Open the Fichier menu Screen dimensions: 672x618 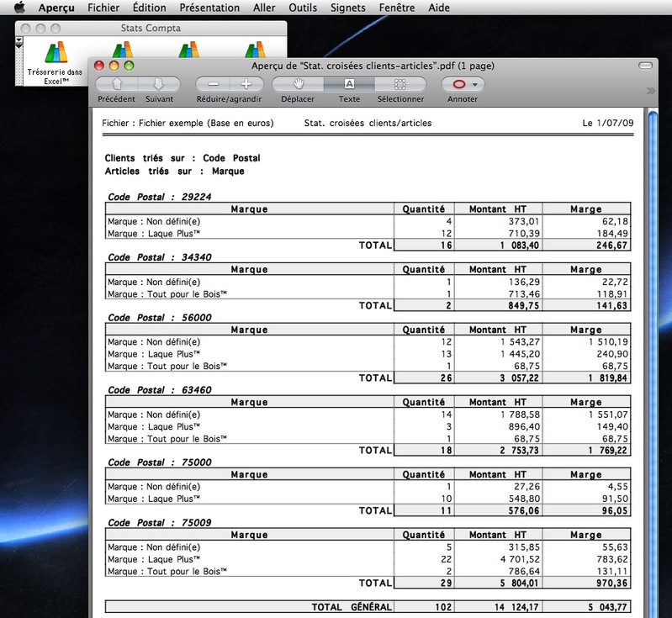(103, 8)
